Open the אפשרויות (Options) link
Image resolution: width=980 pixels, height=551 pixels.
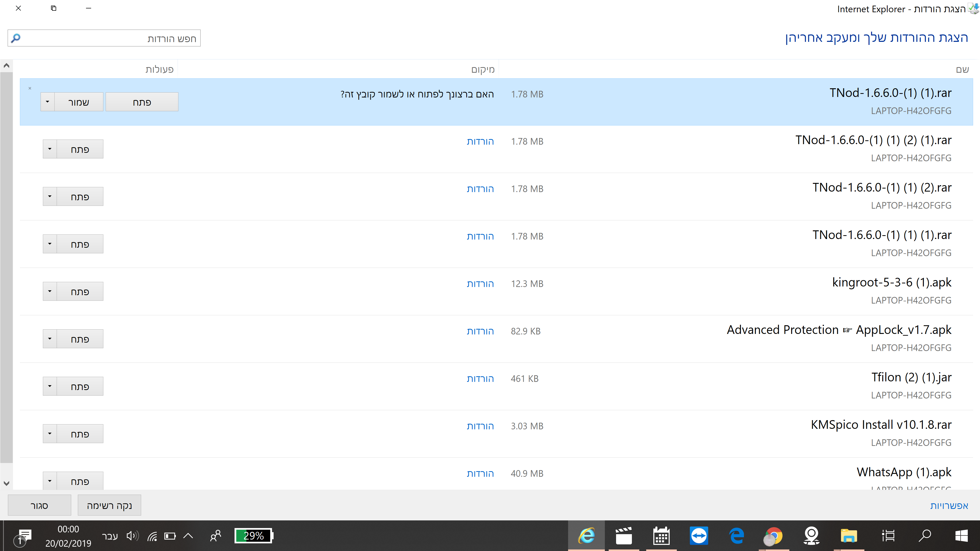click(x=949, y=505)
